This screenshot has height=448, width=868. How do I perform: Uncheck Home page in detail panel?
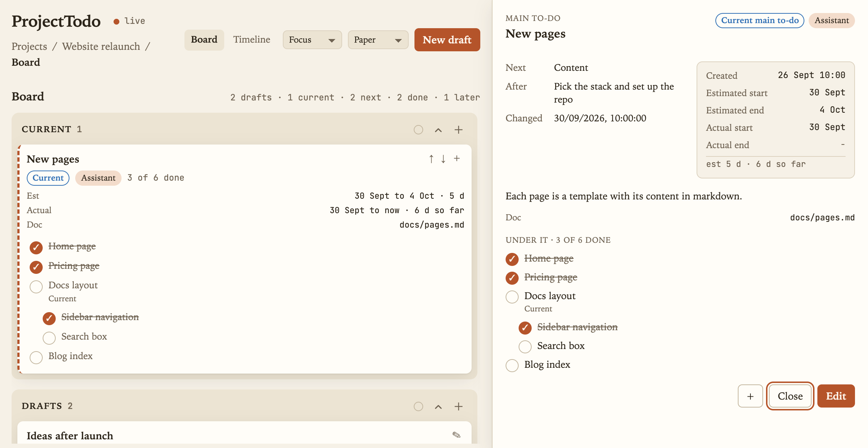(512, 259)
